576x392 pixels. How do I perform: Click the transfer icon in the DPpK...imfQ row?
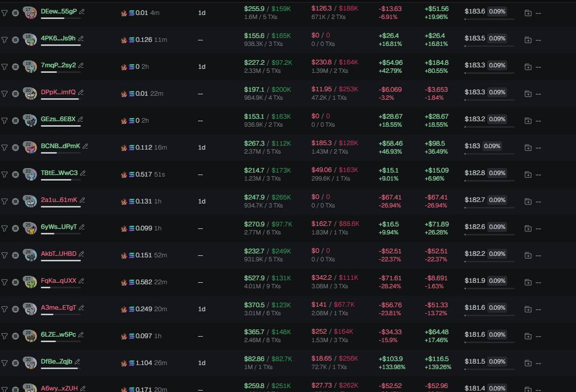pyautogui.click(x=528, y=94)
